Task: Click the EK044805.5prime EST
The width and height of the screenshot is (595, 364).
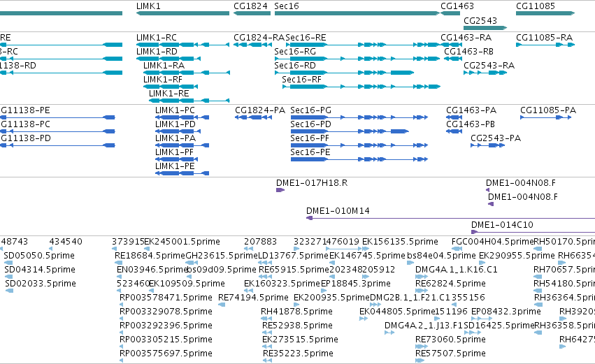Action: coord(363,319)
